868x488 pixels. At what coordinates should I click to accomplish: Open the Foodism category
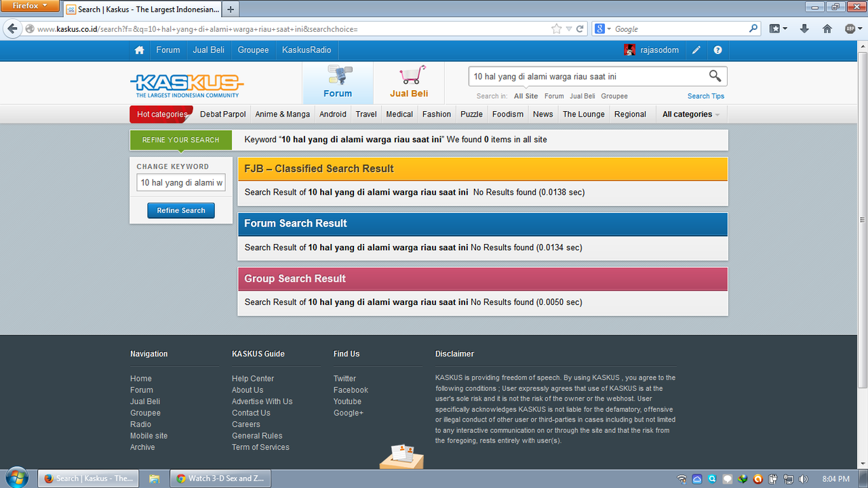pos(508,115)
